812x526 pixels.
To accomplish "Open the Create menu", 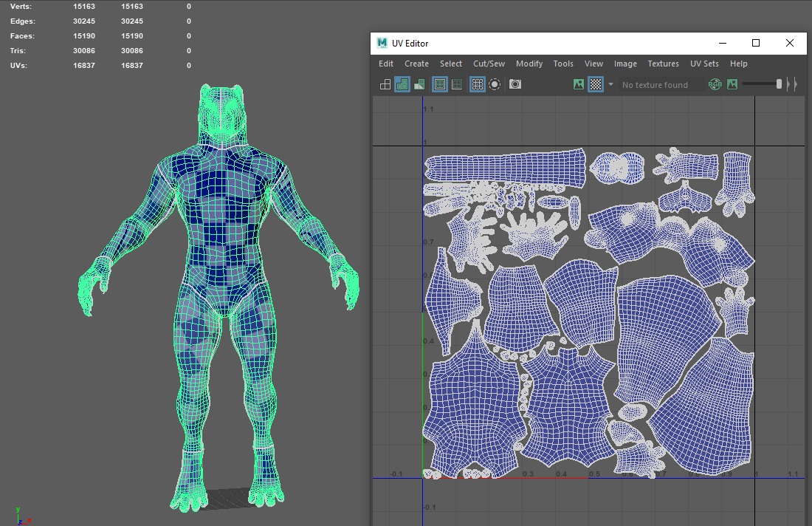I will pos(416,64).
